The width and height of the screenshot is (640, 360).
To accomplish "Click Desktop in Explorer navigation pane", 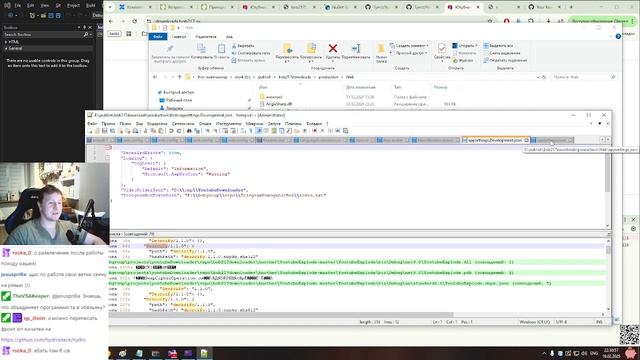I will 176,100.
